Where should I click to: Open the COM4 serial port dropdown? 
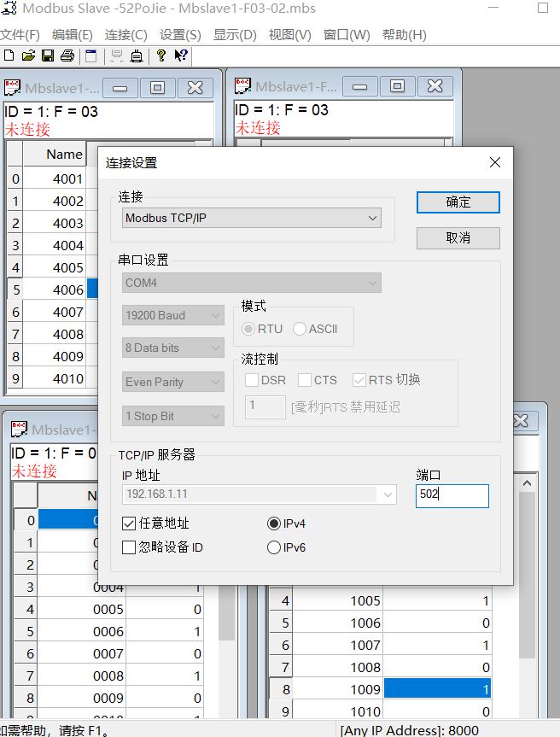point(252,283)
